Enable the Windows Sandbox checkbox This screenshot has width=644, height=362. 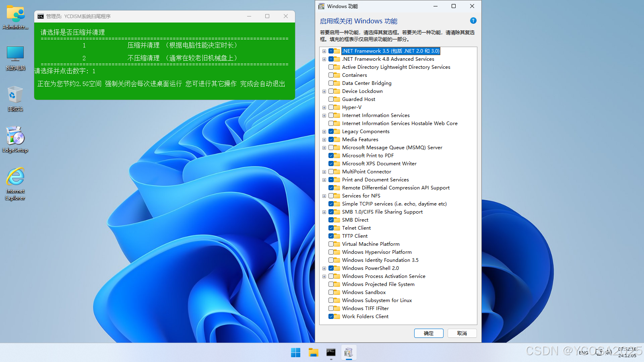click(331, 292)
